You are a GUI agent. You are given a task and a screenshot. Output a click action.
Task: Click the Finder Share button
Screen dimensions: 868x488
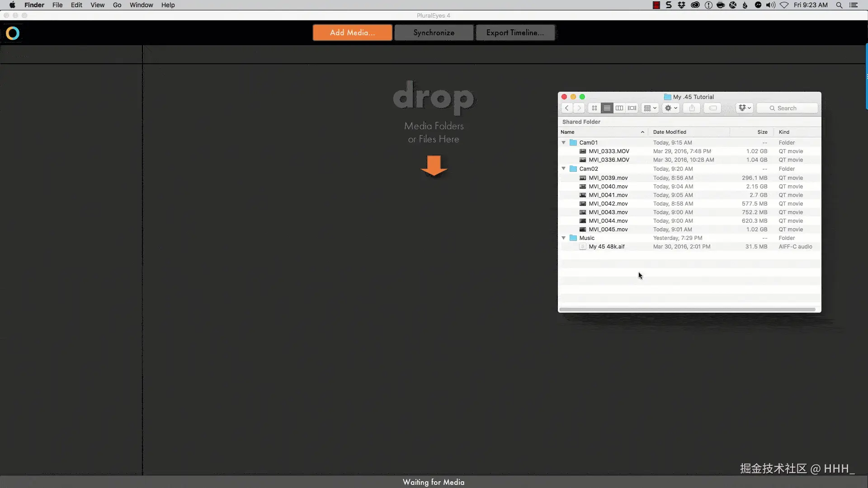(692, 108)
